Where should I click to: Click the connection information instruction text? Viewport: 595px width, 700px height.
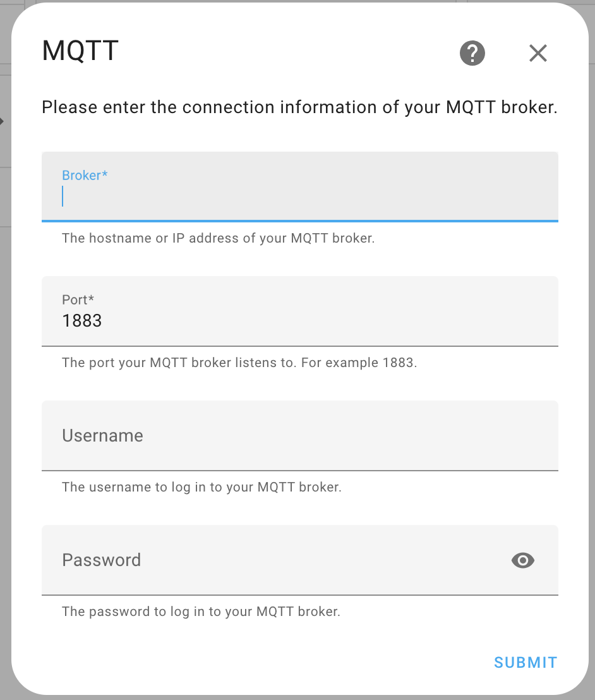(299, 107)
